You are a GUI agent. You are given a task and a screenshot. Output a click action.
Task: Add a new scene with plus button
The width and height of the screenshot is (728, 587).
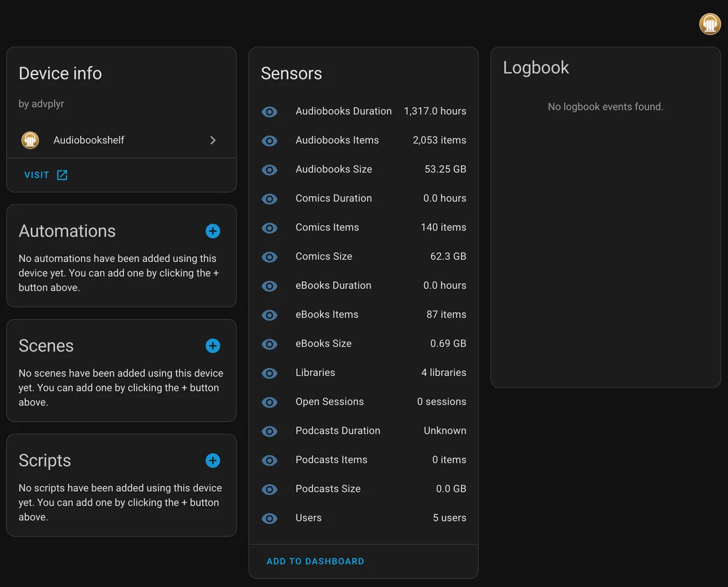click(213, 346)
